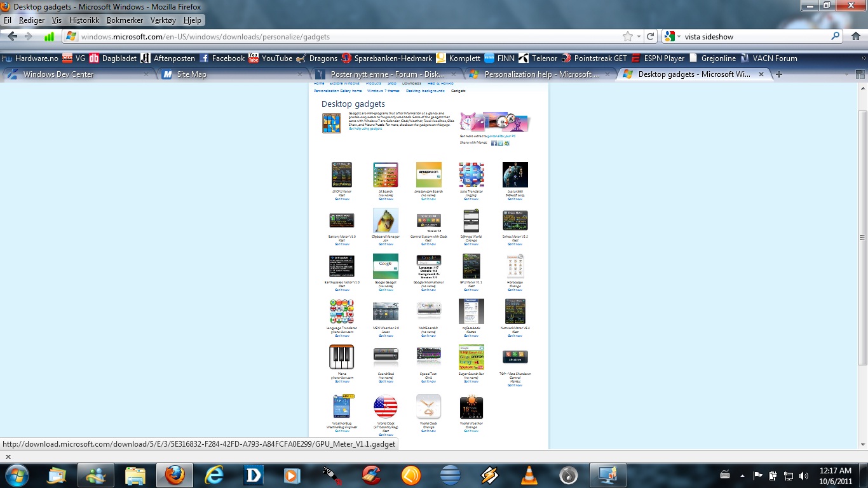The image size is (868, 488).
Task: Open the Avatar360 gadget icon
Action: click(x=515, y=175)
